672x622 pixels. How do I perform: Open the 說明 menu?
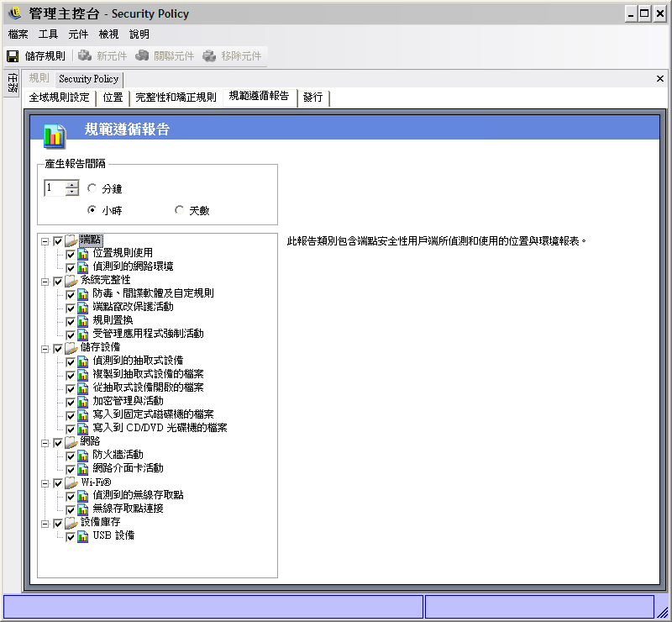tap(139, 34)
